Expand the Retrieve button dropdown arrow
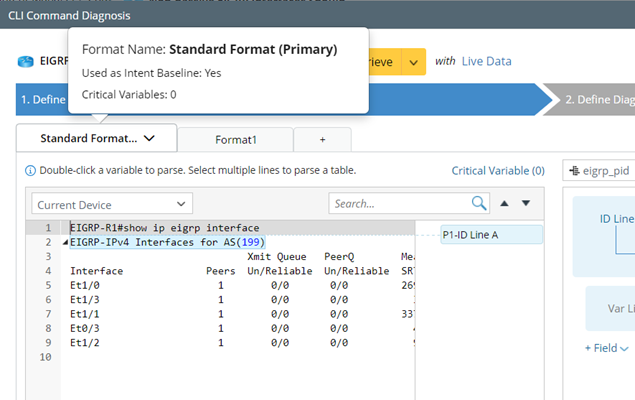Image resolution: width=635 pixels, height=400 pixels. (413, 62)
